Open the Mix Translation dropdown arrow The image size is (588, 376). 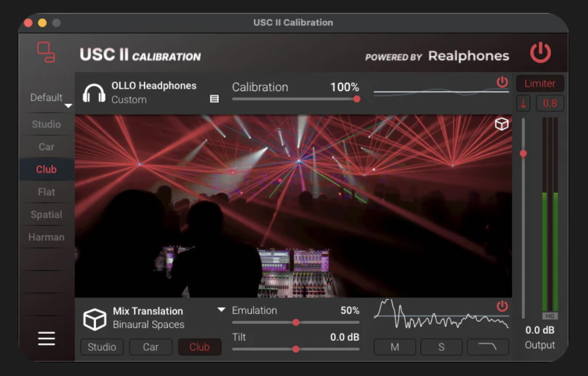pyautogui.click(x=221, y=310)
